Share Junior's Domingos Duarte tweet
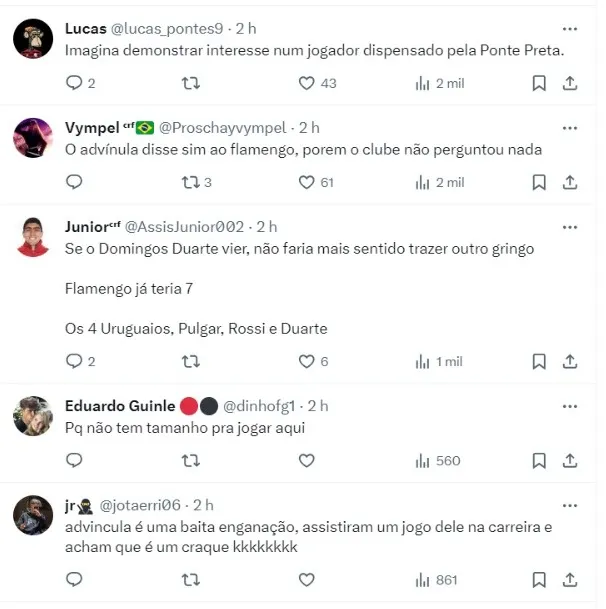 (x=570, y=361)
